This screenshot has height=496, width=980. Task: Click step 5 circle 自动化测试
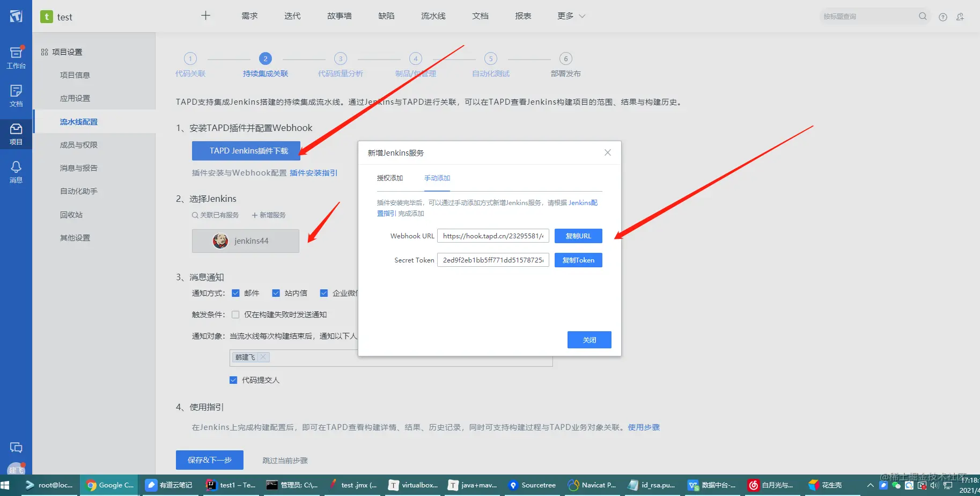[491, 59]
